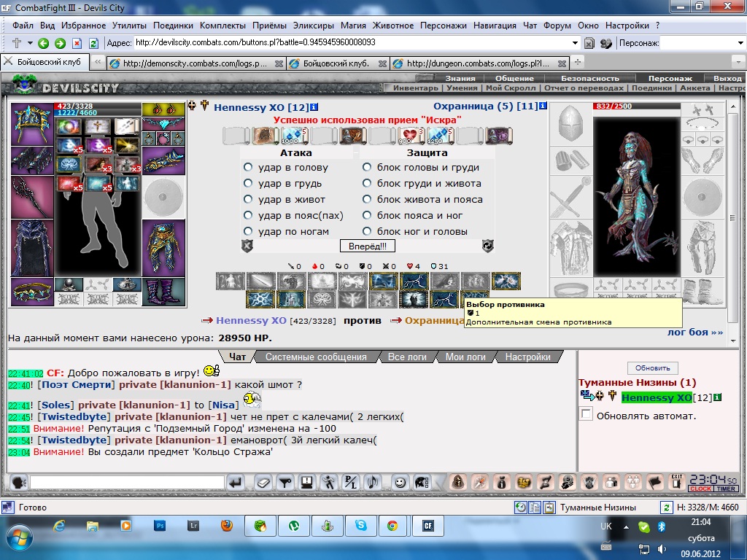Click the Вперёд!!! button
Image resolution: width=747 pixels, height=560 pixels.
[x=368, y=246]
